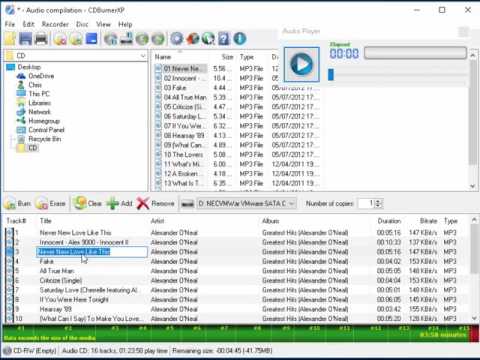
Task: Click the CD-RW disc icon in the status bar
Action: 7,351
